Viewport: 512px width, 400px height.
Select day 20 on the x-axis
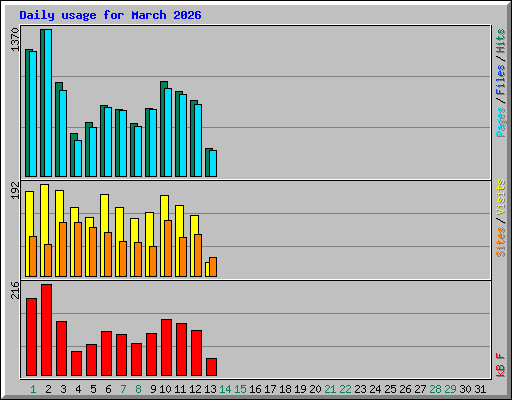315,389
